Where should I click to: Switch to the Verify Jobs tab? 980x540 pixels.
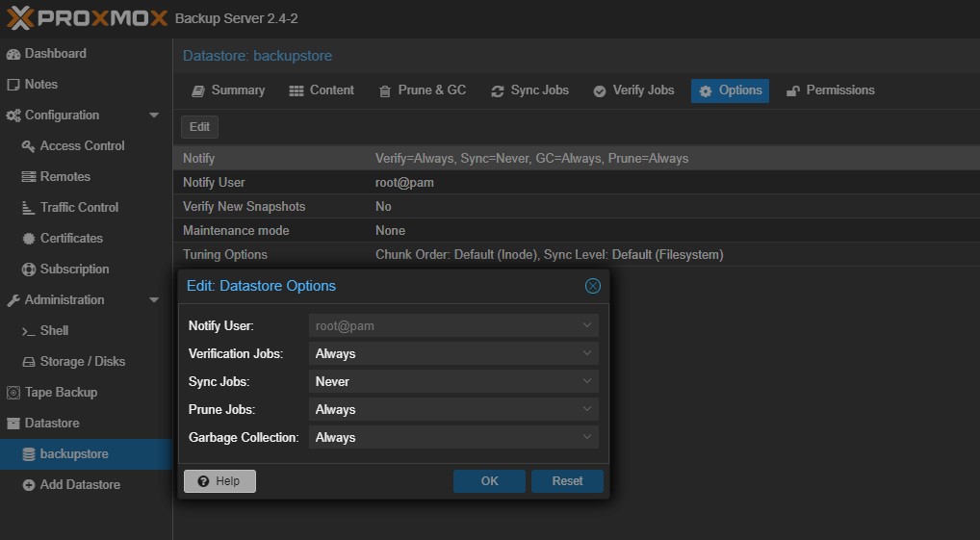(x=632, y=90)
